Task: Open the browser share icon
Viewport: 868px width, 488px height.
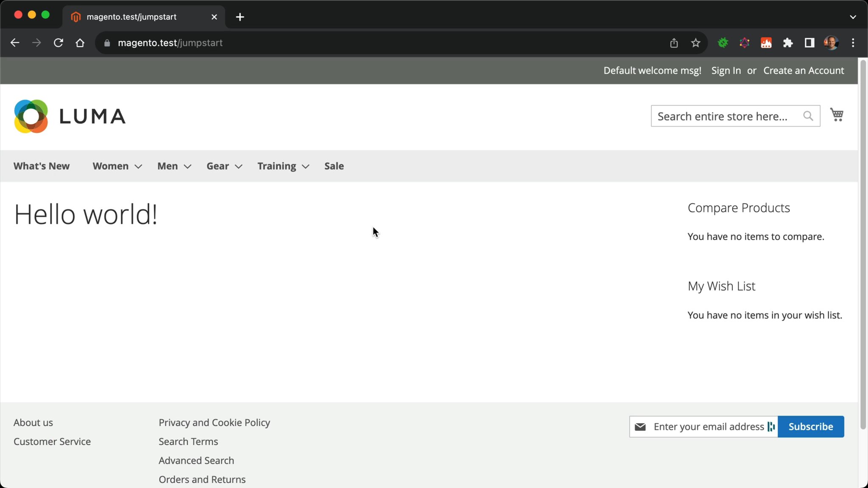Action: click(x=674, y=42)
